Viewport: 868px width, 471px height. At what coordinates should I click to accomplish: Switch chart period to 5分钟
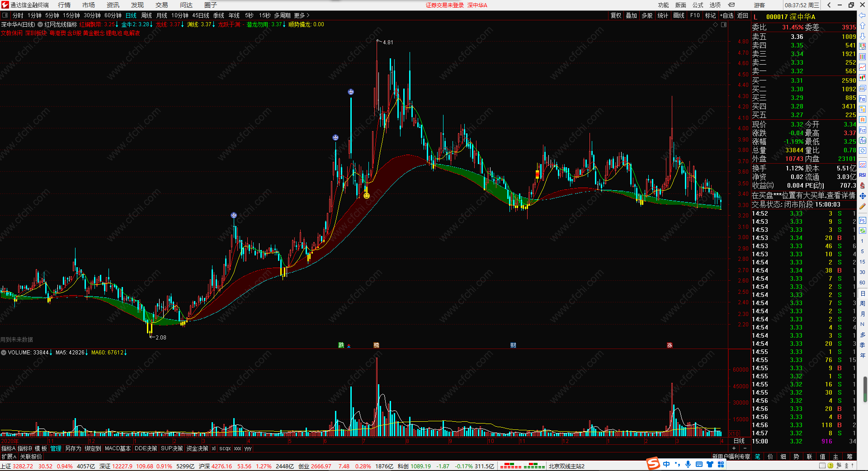(52, 15)
